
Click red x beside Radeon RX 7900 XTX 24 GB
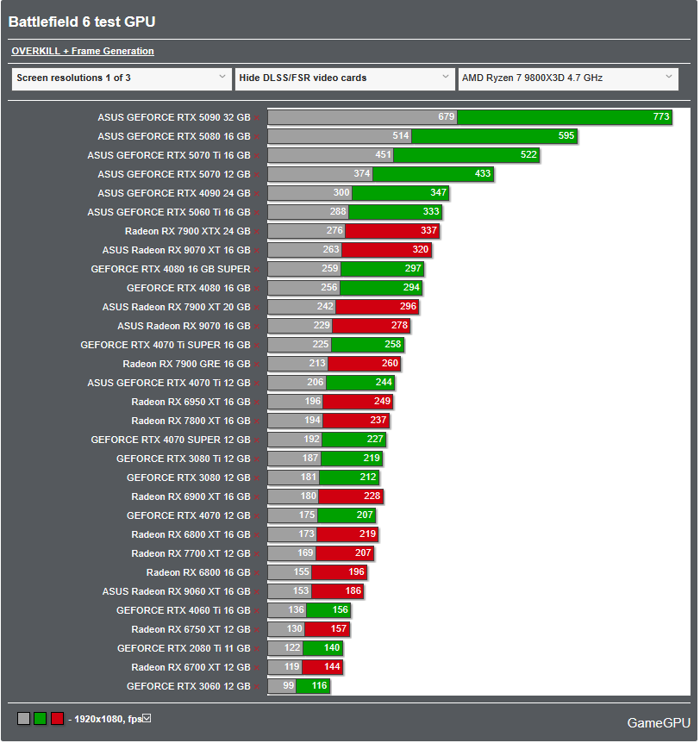(256, 232)
